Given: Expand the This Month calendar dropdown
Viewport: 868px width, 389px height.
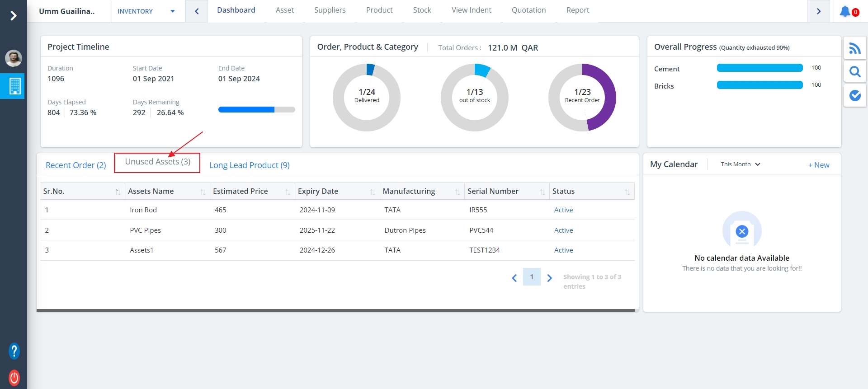Looking at the screenshot, I should click(x=740, y=164).
